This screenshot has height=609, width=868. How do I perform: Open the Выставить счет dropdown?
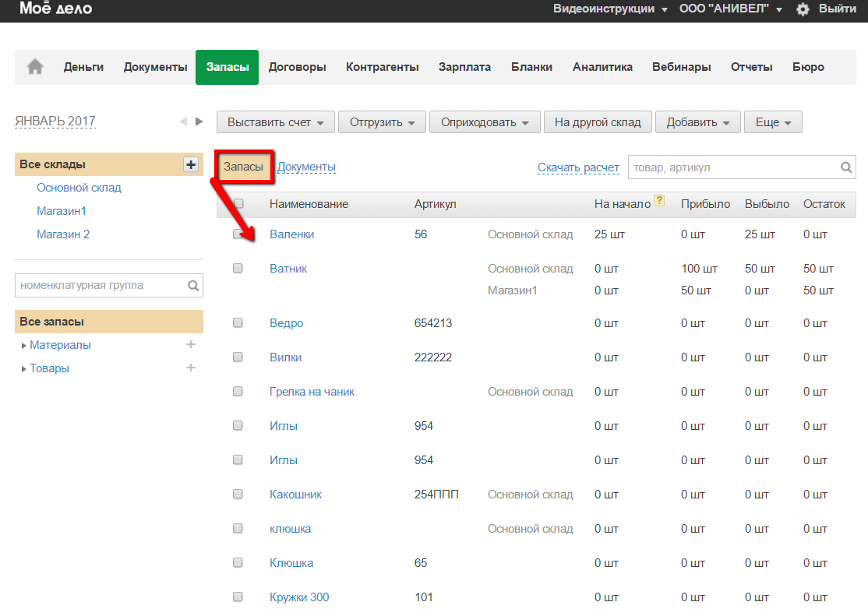click(275, 122)
